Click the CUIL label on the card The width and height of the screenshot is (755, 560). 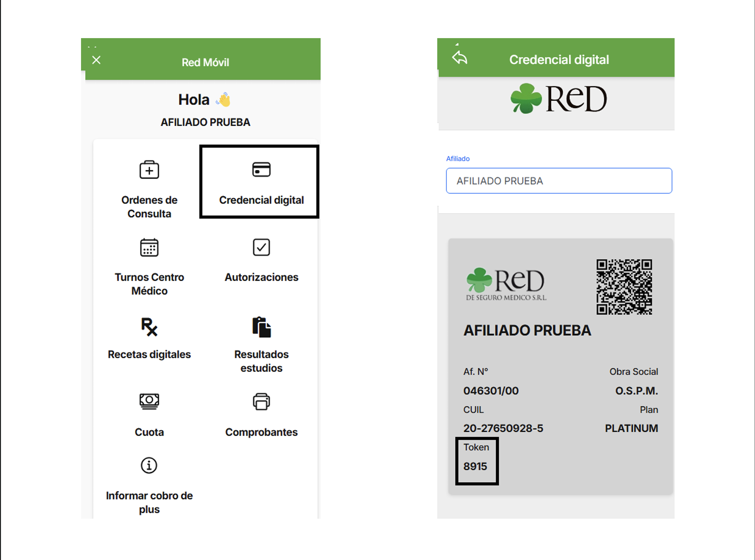[x=473, y=410]
